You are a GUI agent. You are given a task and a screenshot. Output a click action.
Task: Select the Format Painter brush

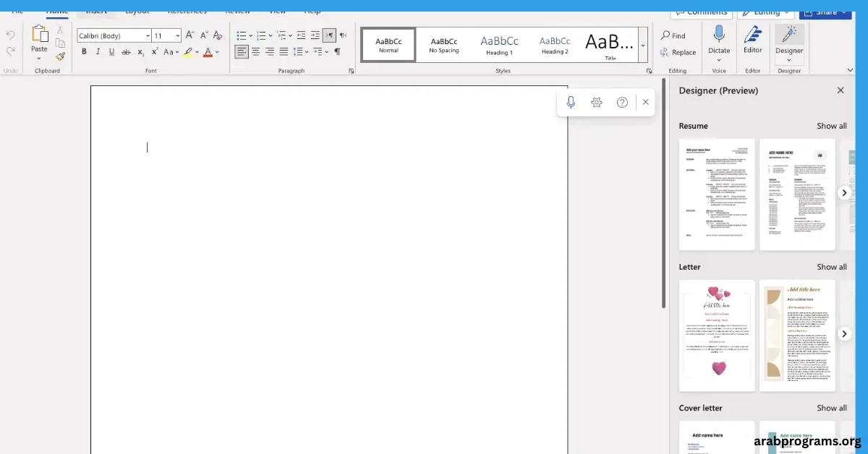60,56
